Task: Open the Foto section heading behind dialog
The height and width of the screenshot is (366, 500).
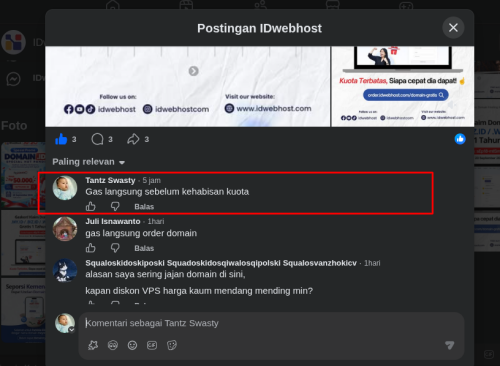Action: [14, 126]
